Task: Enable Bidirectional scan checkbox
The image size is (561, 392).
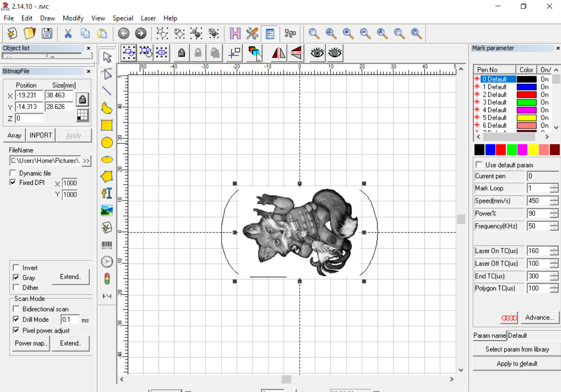Action: [16, 309]
